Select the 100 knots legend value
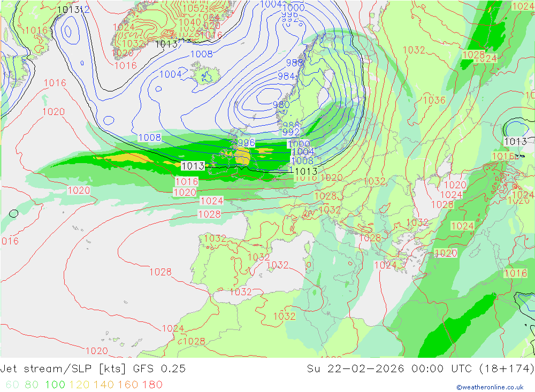 coord(55,385)
